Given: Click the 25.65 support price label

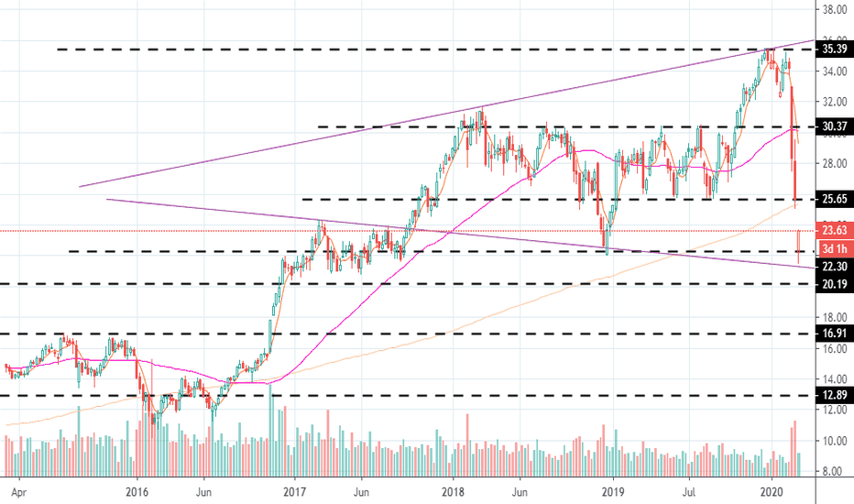Looking at the screenshot, I should 835,199.
